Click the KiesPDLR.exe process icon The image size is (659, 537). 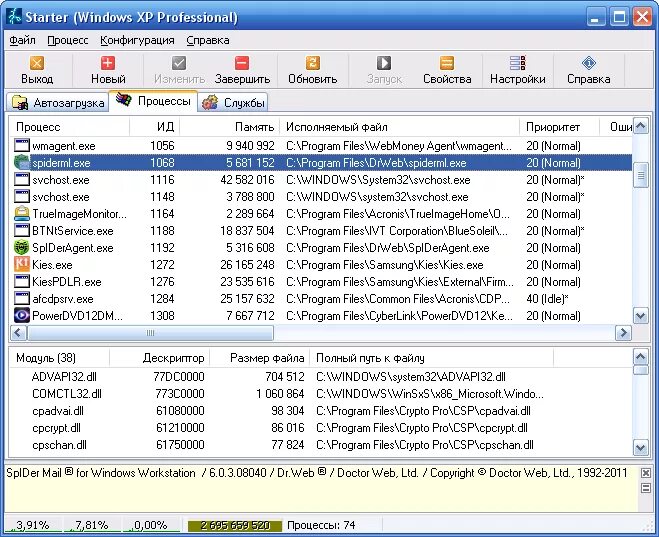(21, 282)
